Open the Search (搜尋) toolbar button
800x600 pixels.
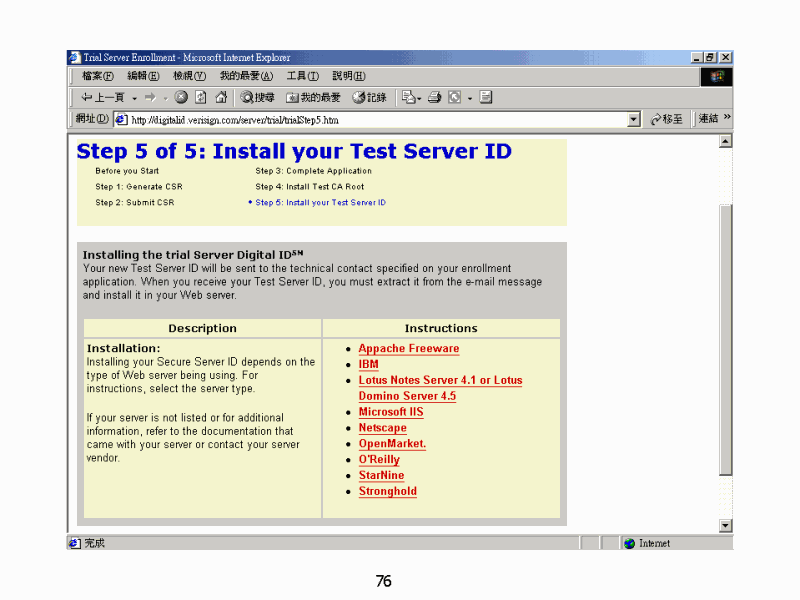pyautogui.click(x=257, y=97)
